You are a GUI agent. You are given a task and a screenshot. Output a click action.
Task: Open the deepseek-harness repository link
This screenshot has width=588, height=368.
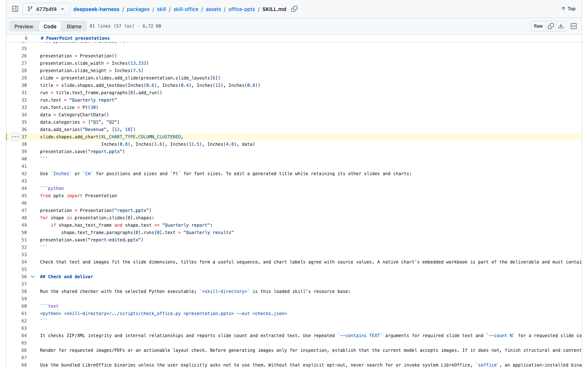coord(96,9)
